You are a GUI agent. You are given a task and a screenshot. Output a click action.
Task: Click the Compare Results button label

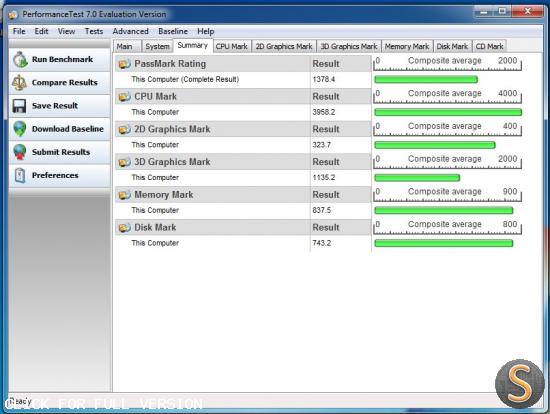65,82
